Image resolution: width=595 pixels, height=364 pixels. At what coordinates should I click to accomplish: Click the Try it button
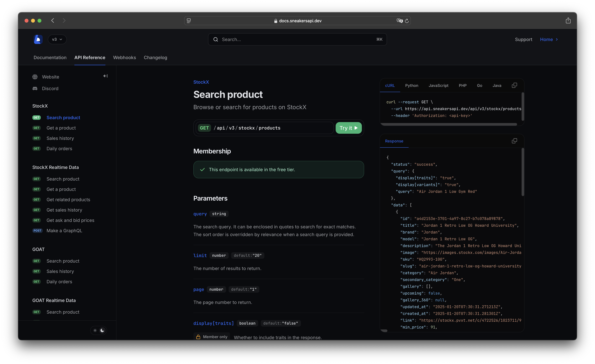(348, 128)
